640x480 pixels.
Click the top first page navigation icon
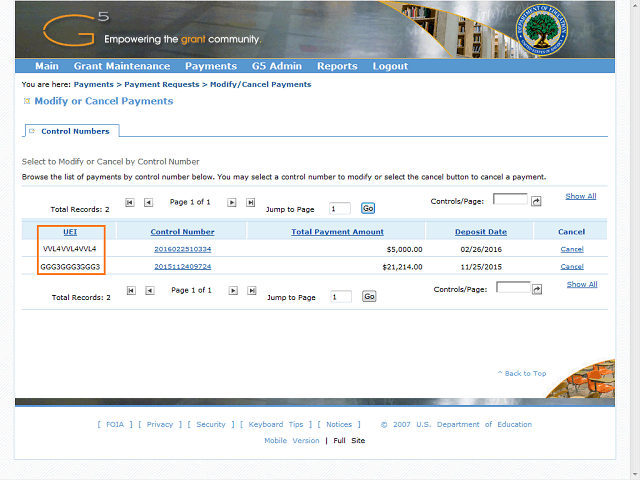[129, 202]
